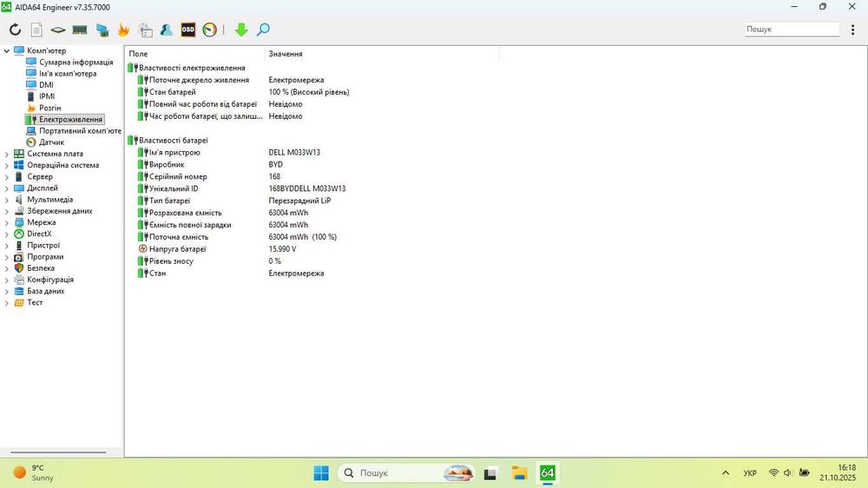Open the sensor gauge toolbar icon
This screenshot has height=488, width=868.
210,30
